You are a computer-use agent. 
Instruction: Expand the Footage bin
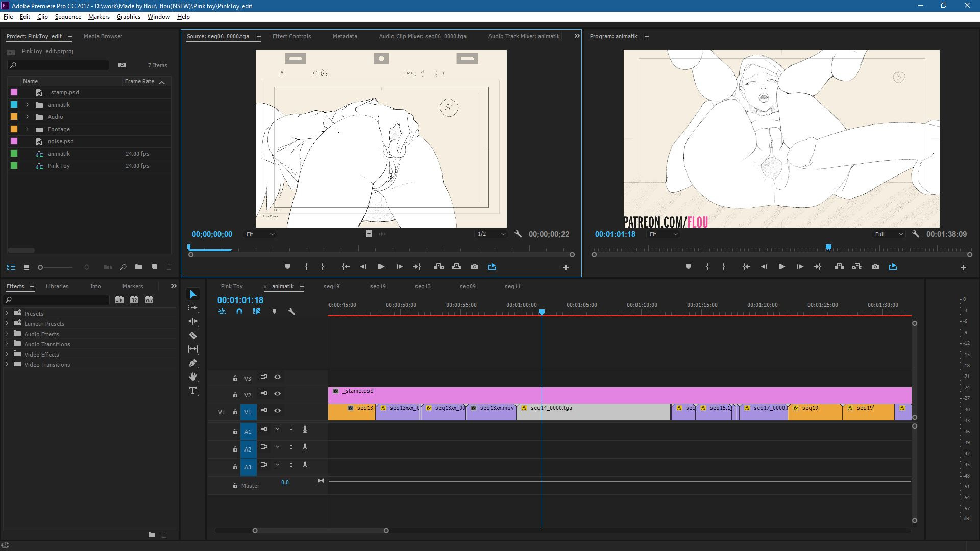coord(28,129)
